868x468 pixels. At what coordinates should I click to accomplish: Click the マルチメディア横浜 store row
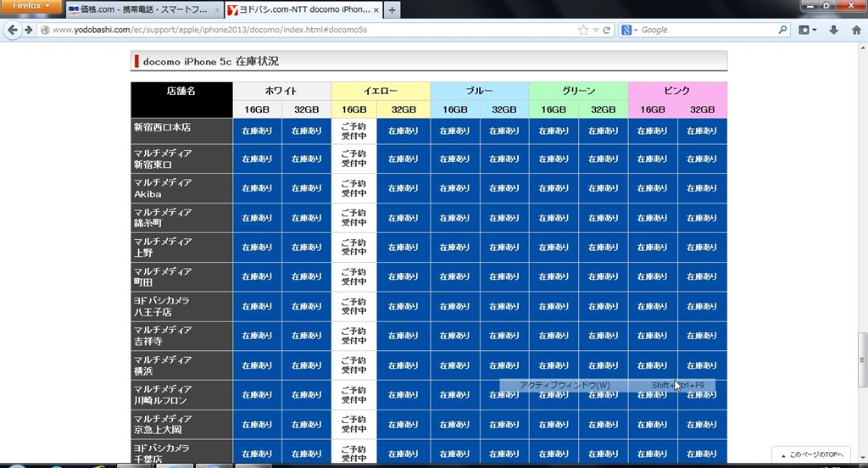(181, 365)
